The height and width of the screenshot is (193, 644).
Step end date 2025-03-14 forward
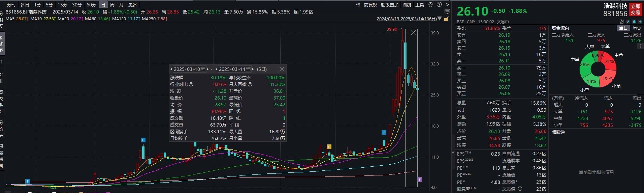(x=253, y=69)
